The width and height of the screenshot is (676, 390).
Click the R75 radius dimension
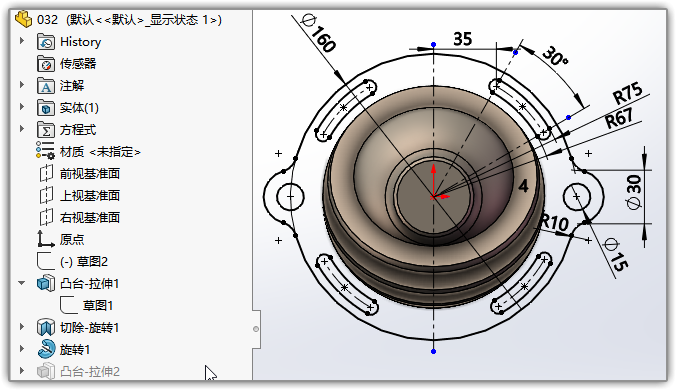[x=628, y=93]
